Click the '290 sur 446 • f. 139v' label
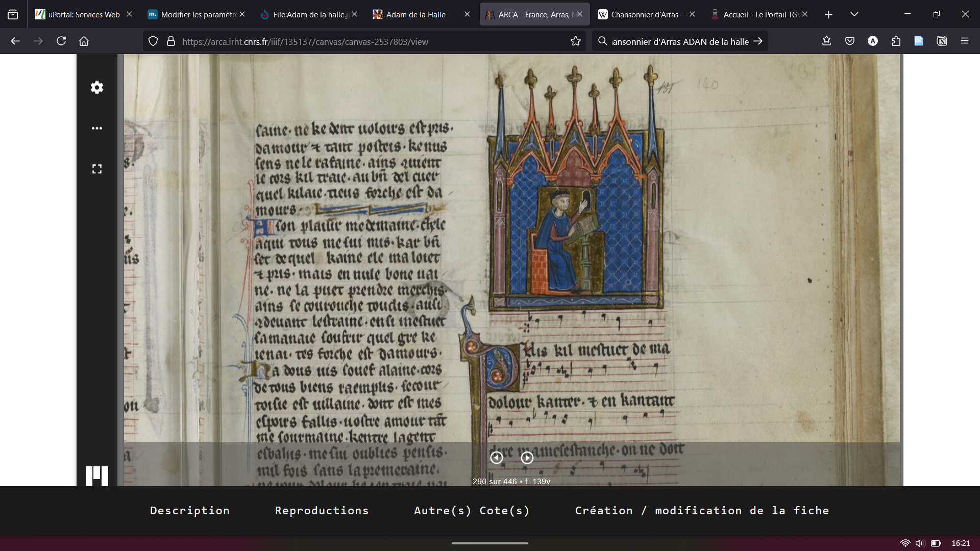This screenshot has width=980, height=551. (511, 481)
